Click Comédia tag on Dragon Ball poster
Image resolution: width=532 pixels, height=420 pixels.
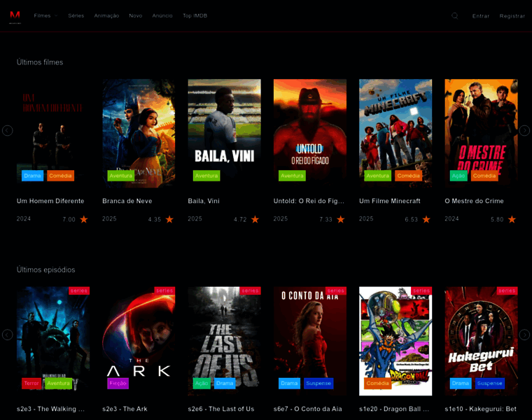click(x=377, y=384)
